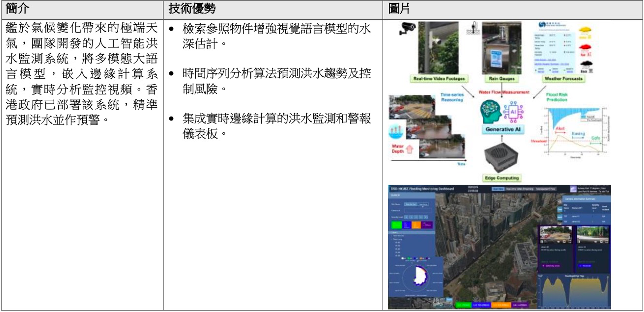644x312 pixels.
Task: Click the orange severity swatch in search panel
Action: coord(416,225)
